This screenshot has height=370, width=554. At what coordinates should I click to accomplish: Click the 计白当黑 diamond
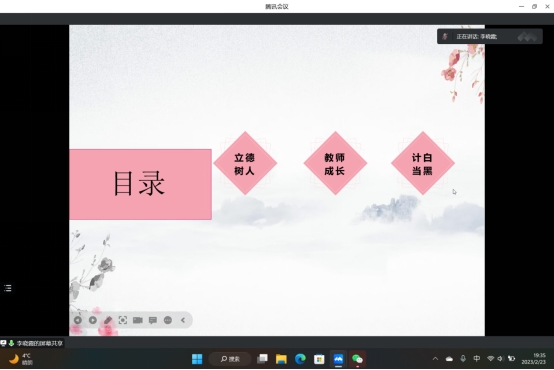423,163
